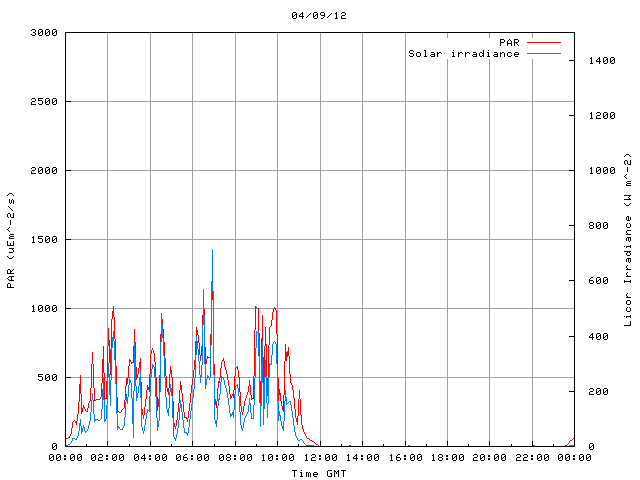Click the blue Solar irradiance legend line sample
The height and width of the screenshot is (480, 640).
(x=544, y=53)
